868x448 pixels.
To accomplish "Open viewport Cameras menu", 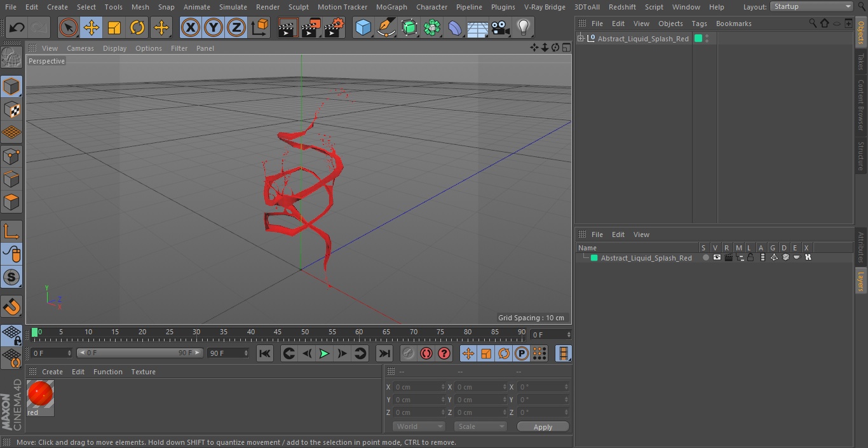I will (80, 48).
